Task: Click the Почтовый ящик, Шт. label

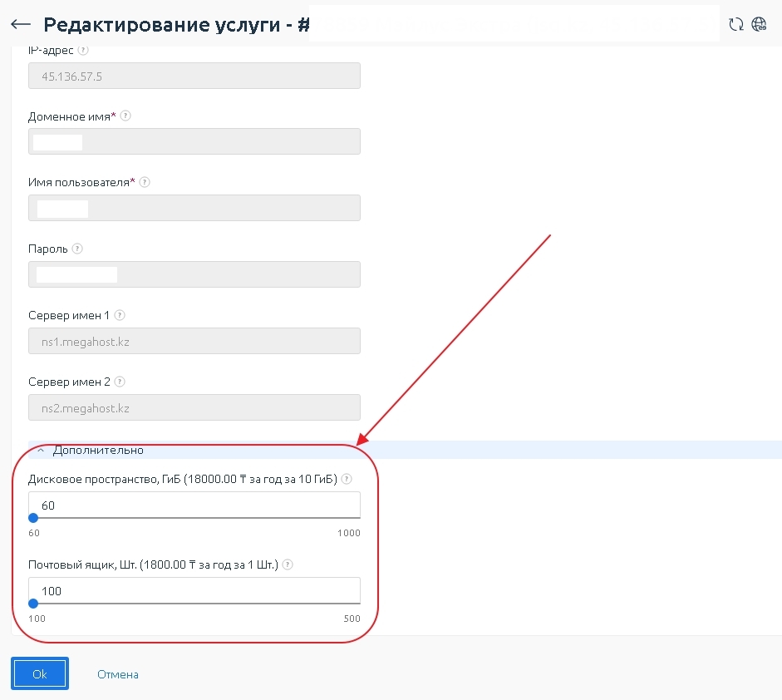Action: (x=153, y=564)
